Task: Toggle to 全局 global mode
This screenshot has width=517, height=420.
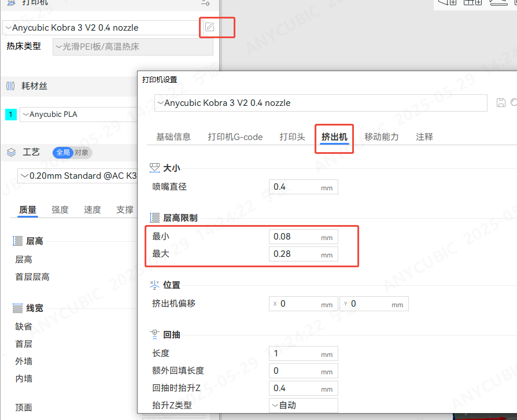Action: click(62, 152)
